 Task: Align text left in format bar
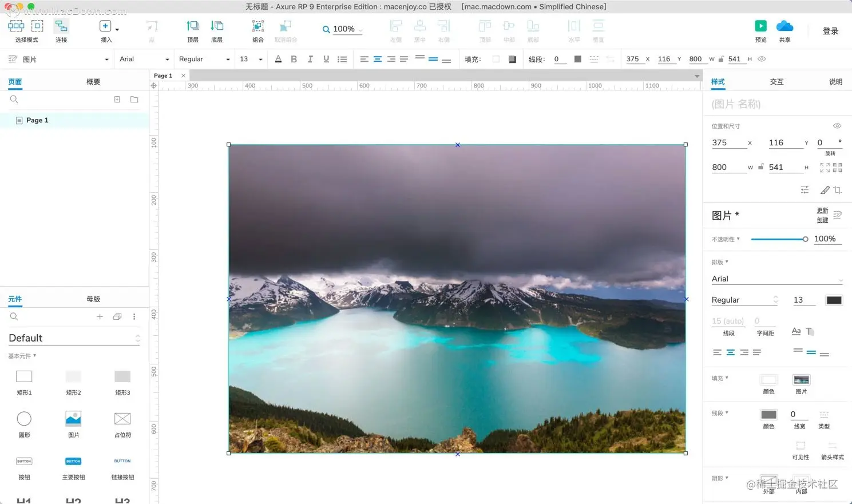(x=364, y=59)
